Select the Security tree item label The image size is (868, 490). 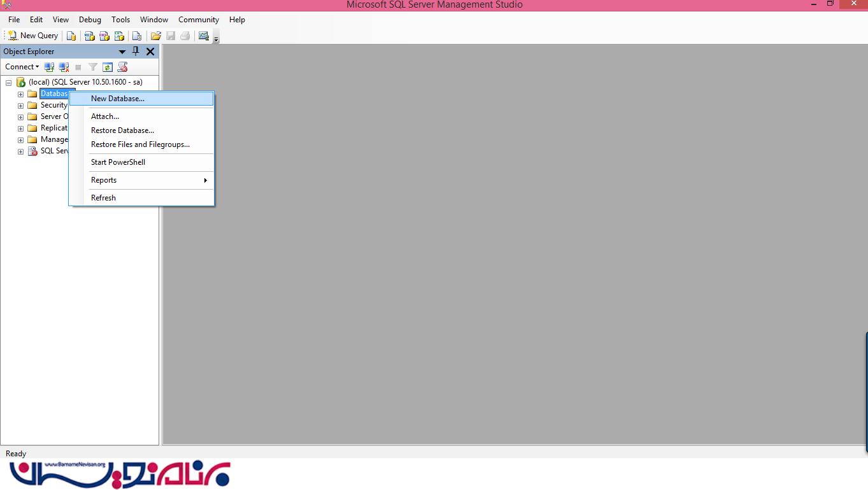coord(54,105)
